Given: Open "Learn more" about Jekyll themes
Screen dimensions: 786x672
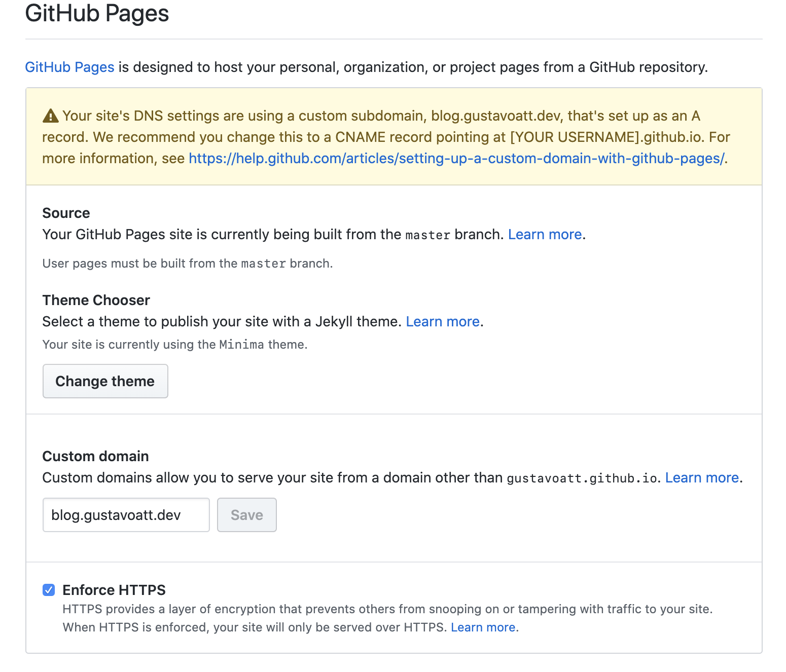Looking at the screenshot, I should click(442, 321).
